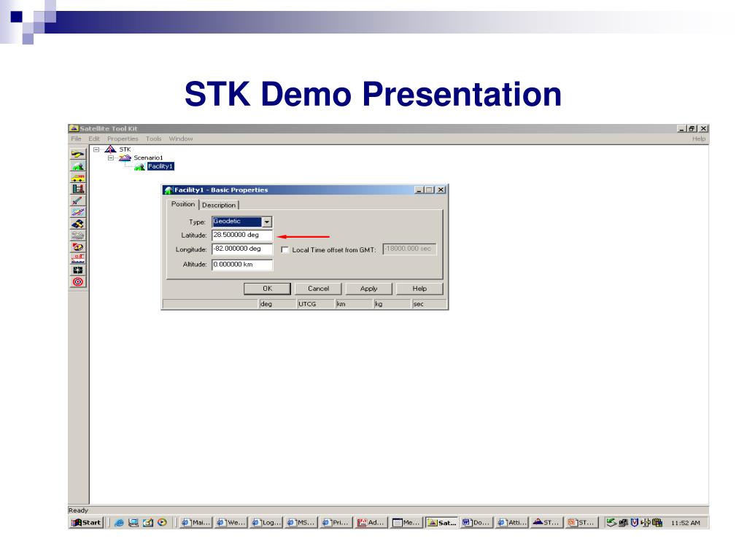The height and width of the screenshot is (560, 747).
Task: Open the Properties menu
Action: [x=123, y=139]
